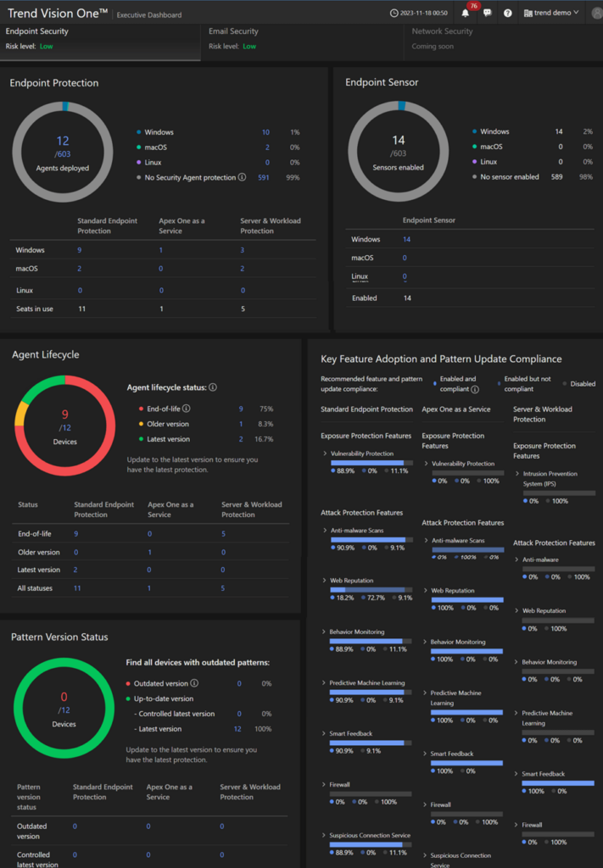The image size is (603, 868).
Task: Open All statuses Standard Endpoint count 11
Action: (77, 588)
